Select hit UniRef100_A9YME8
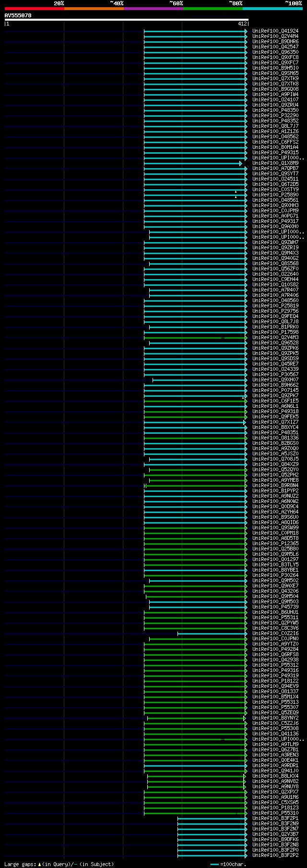307x868 pixels. click(275, 480)
